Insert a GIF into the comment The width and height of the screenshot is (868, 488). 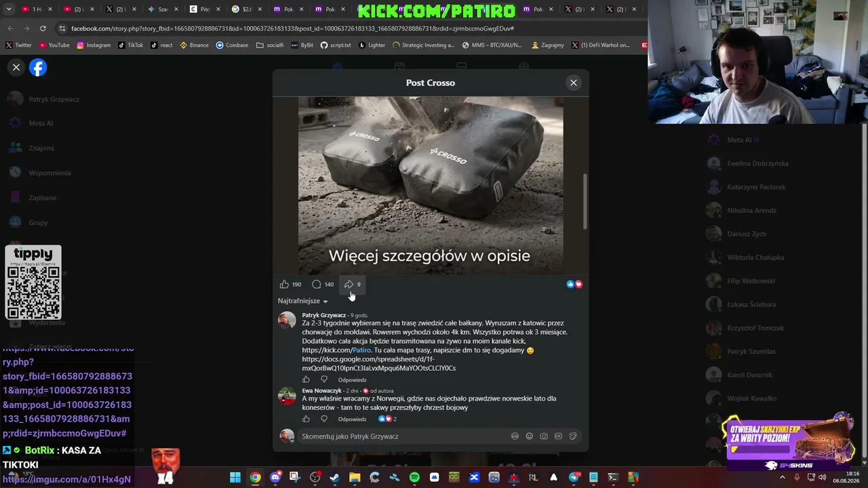click(558, 436)
